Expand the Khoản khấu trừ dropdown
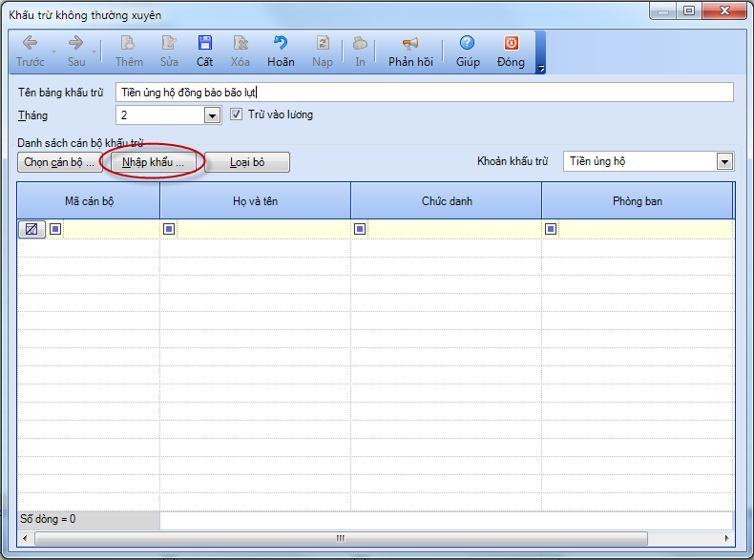Screen dimensions: 754x560 tap(724, 162)
